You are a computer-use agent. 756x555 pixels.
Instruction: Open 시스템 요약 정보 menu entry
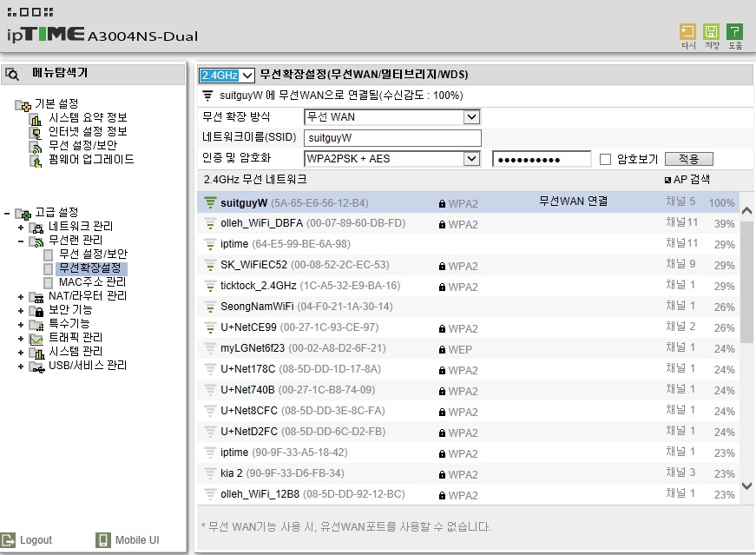point(88,117)
